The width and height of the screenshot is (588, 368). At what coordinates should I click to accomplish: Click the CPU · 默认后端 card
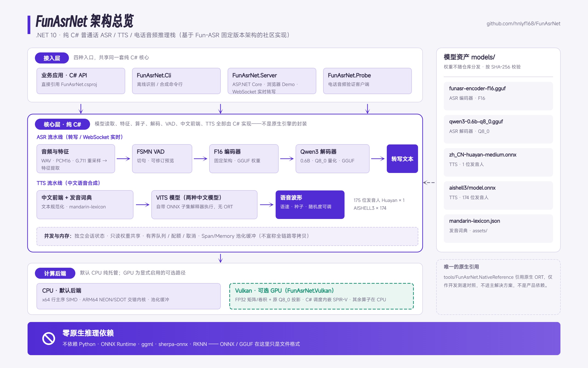[129, 296]
